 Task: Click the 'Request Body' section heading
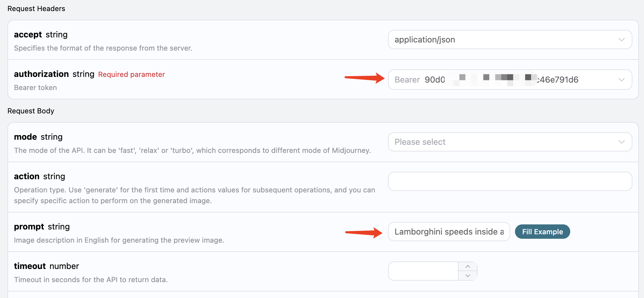click(x=31, y=111)
